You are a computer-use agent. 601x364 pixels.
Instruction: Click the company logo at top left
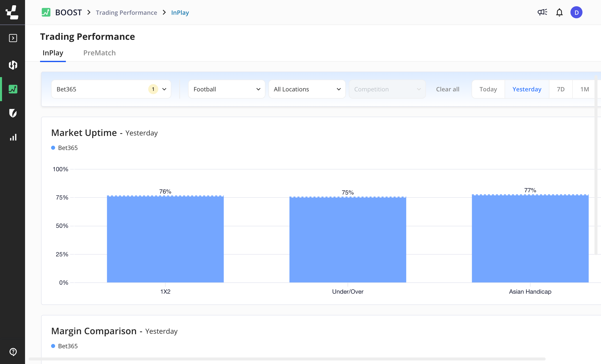(x=12, y=12)
